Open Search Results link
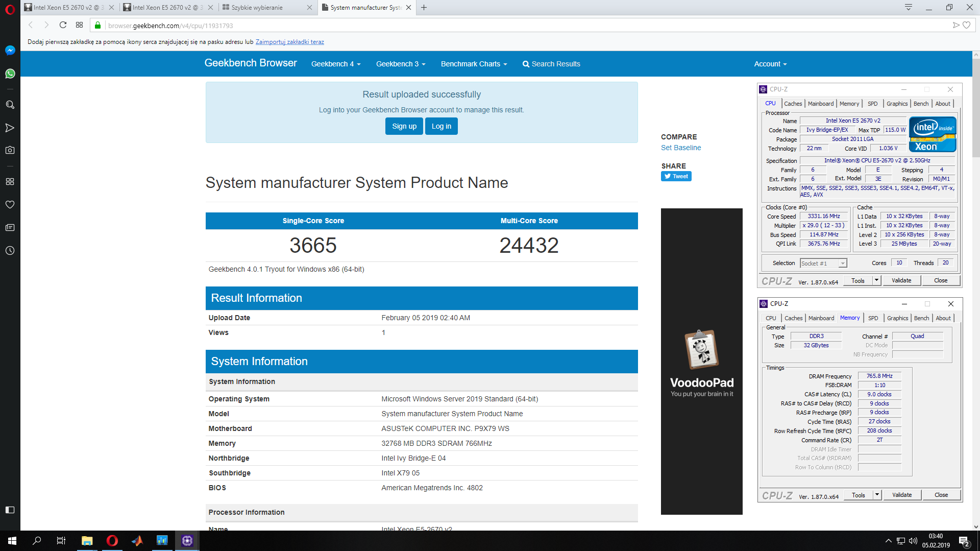The height and width of the screenshot is (551, 980). click(x=551, y=64)
